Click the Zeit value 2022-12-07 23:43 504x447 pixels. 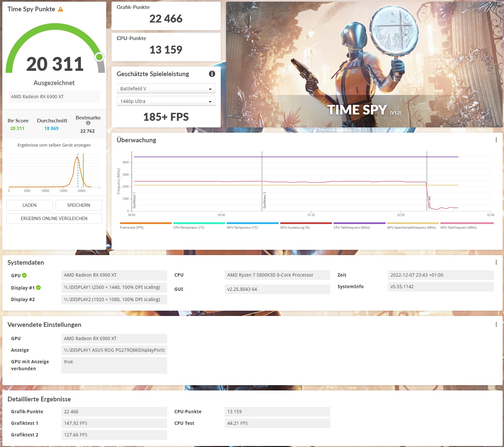[x=440, y=275]
